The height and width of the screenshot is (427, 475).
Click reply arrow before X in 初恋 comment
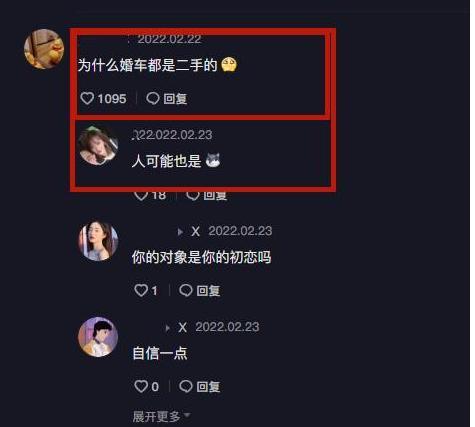click(x=180, y=232)
